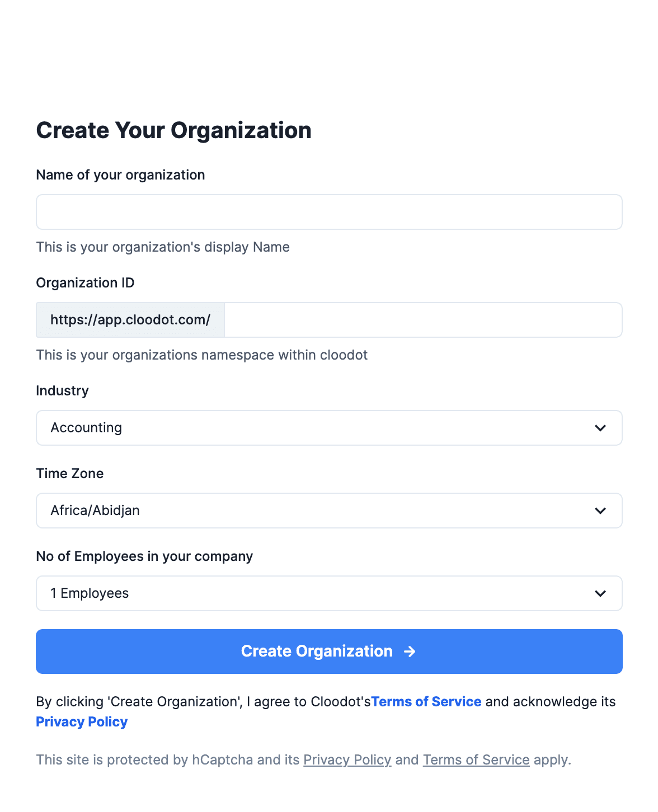This screenshot has width=658, height=812.
Task: Click the Organization ID input field
Action: (x=424, y=320)
